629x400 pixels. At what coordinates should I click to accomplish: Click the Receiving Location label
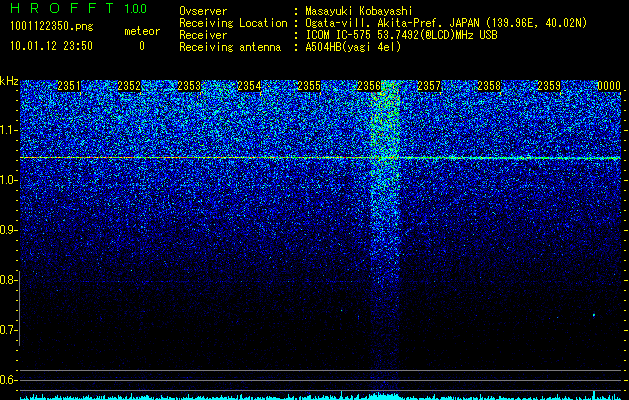(x=233, y=23)
